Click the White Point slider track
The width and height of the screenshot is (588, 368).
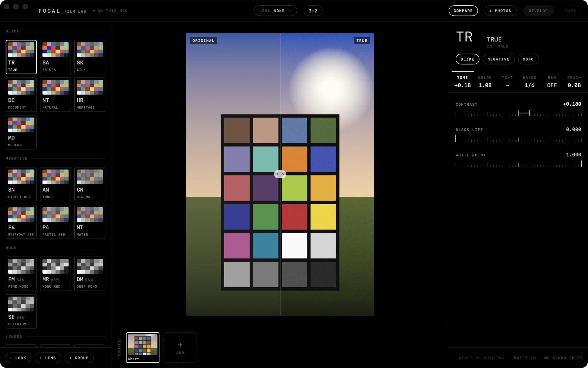click(x=519, y=164)
